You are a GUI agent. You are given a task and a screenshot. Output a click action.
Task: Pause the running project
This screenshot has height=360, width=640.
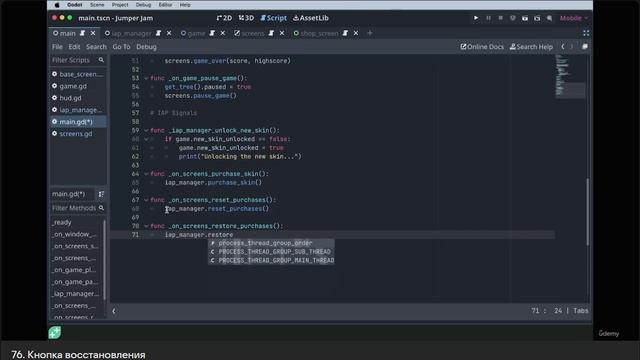click(x=488, y=18)
